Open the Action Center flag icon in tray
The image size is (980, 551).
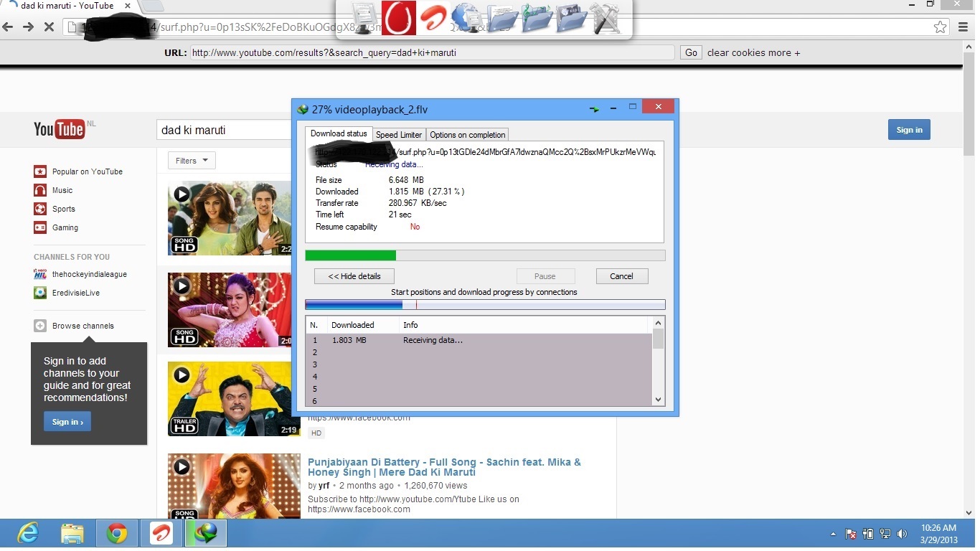coord(851,534)
